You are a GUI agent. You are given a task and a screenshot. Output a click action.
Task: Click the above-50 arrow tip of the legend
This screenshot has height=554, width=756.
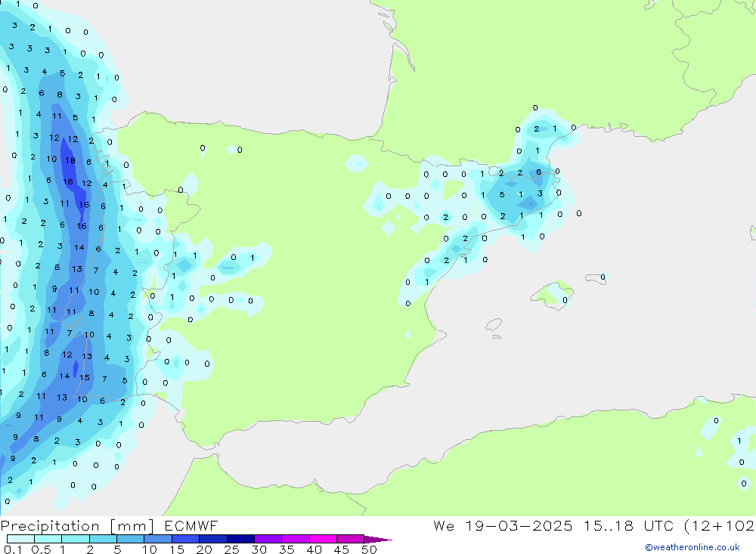click(x=379, y=539)
